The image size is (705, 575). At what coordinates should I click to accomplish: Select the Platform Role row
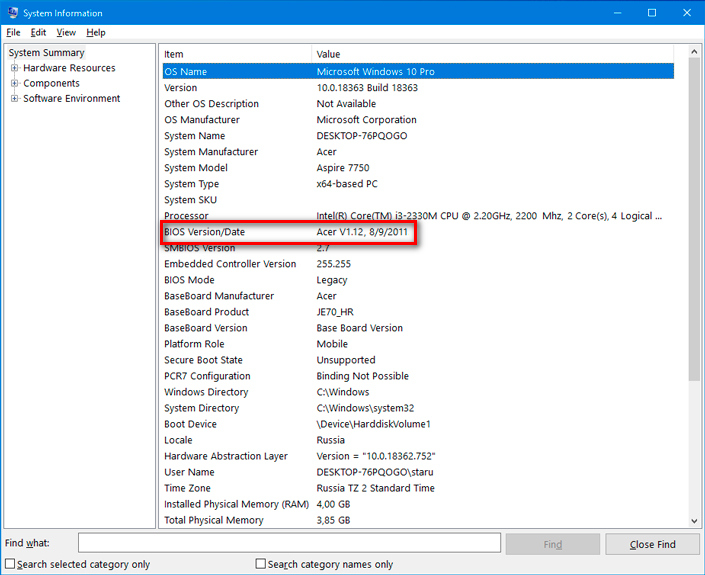418,344
